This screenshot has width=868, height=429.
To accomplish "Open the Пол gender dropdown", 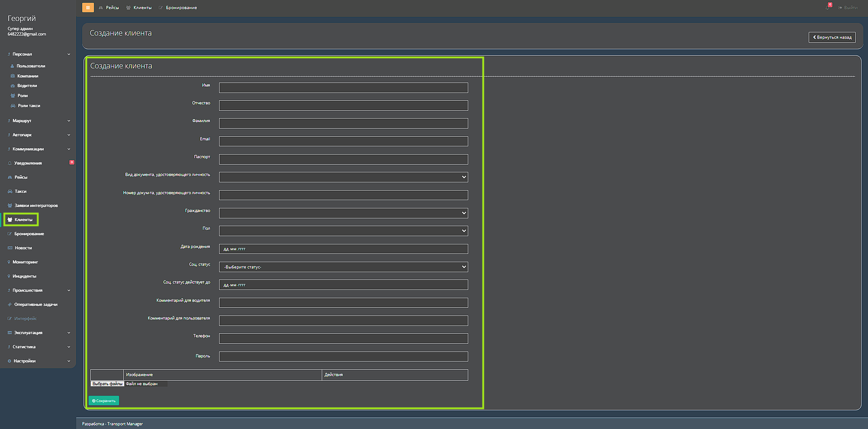I will [x=343, y=231].
